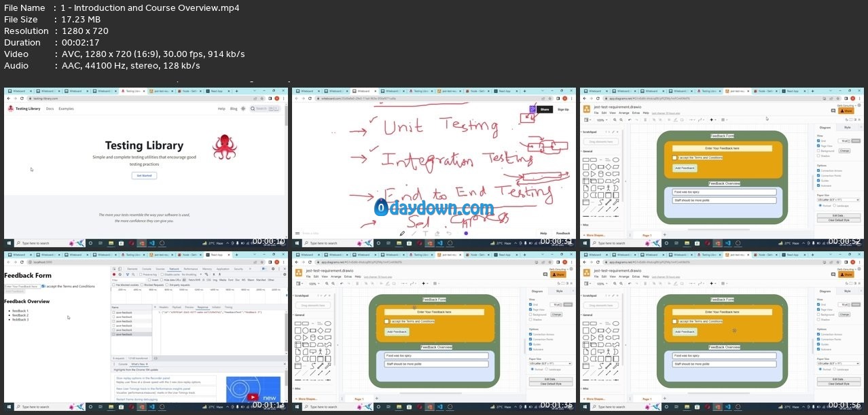Viewport: 868px width, 415px height.
Task: Click the red record button in DevTools Network
Action: point(114,274)
